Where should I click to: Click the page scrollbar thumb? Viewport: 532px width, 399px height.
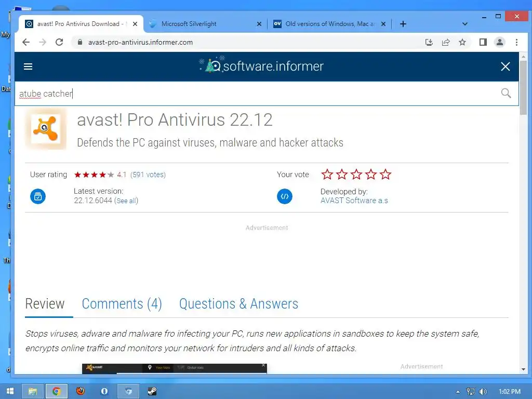[523, 87]
